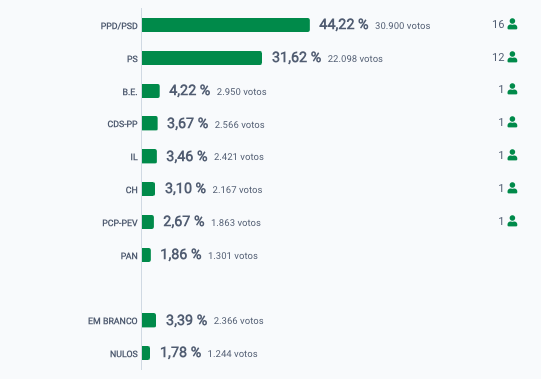The height and width of the screenshot is (387, 541).
Task: Click the 22.098 votos text
Action: pos(355,59)
